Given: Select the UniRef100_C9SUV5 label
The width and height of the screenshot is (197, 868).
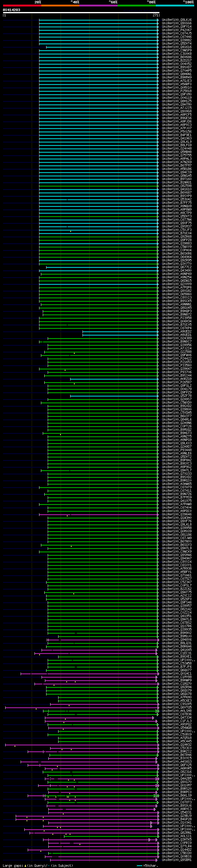Looking at the screenshot, I should pos(177,704).
